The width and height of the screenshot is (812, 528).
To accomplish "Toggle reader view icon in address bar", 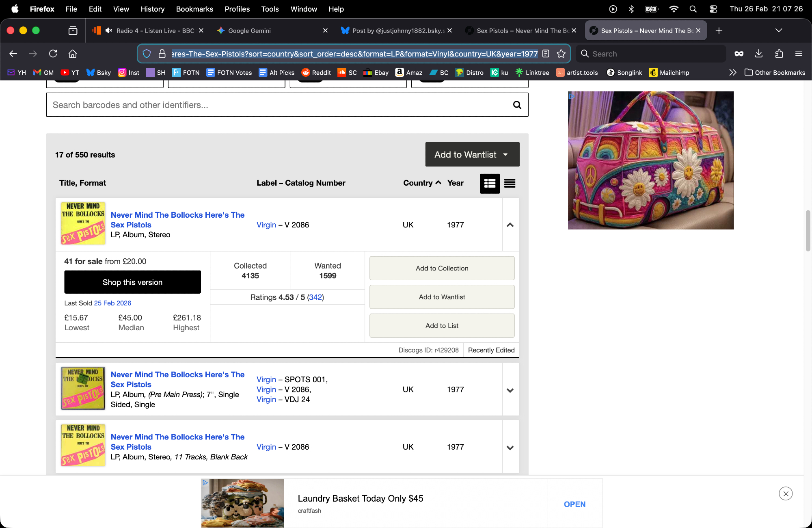I will (546, 54).
